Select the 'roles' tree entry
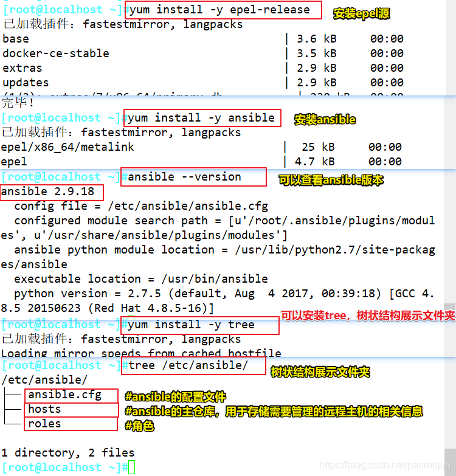Image resolution: width=456 pixels, height=476 pixels. tap(44, 424)
